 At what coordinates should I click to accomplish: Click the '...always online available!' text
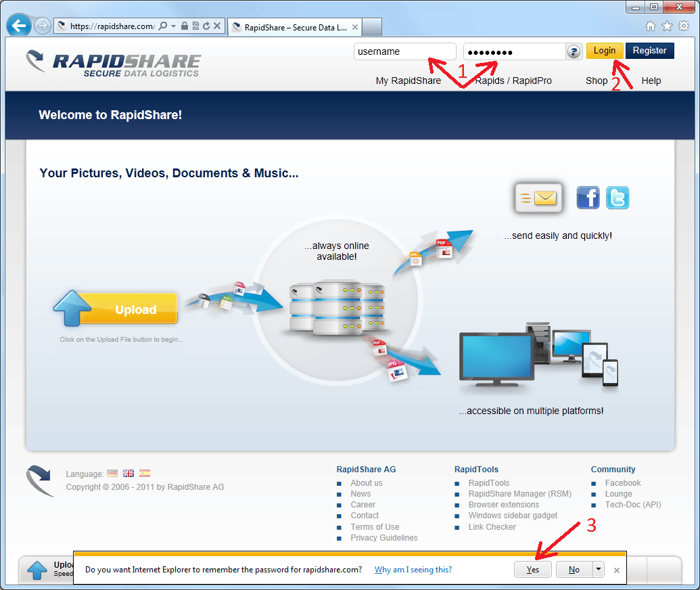pos(337,251)
